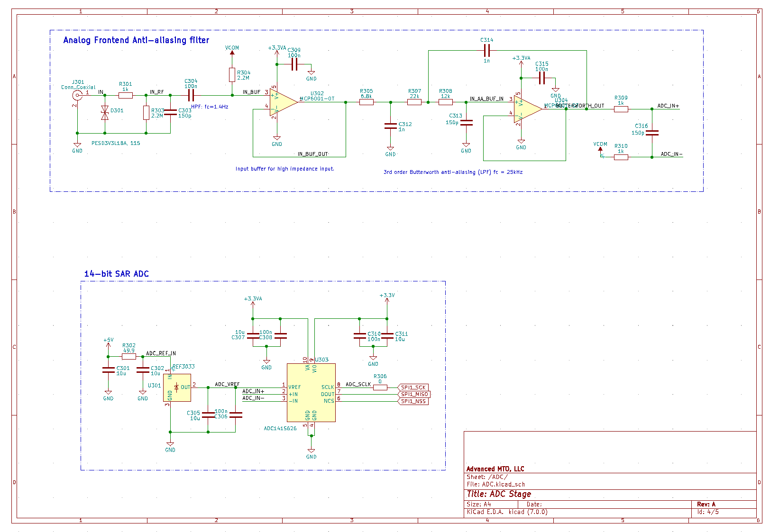Select coupling capacitor C304 100n
The height and width of the screenshot is (532, 770).
(191, 95)
